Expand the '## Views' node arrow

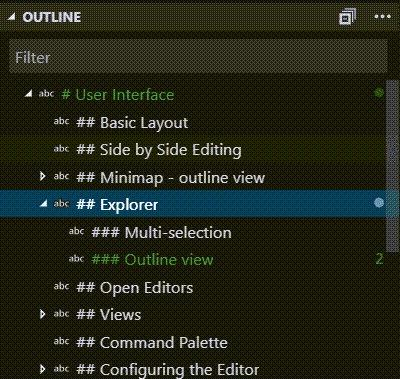tap(42, 314)
